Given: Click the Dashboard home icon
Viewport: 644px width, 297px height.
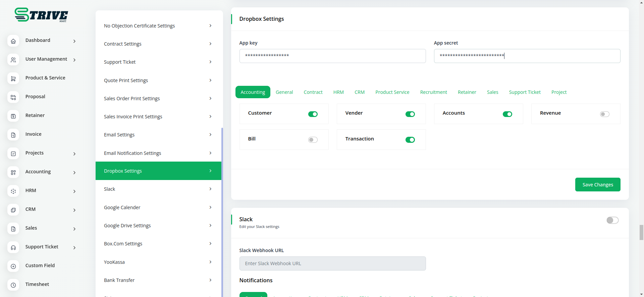Looking at the screenshot, I should pos(13,41).
